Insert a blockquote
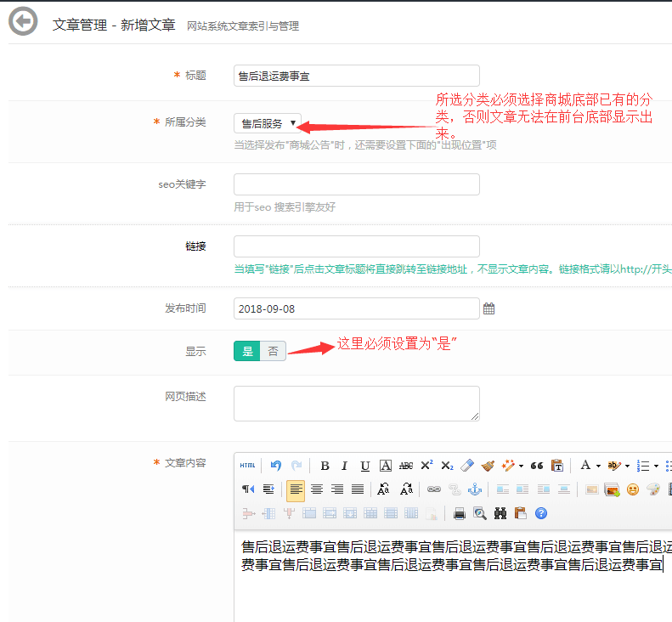672x622 pixels. click(537, 466)
